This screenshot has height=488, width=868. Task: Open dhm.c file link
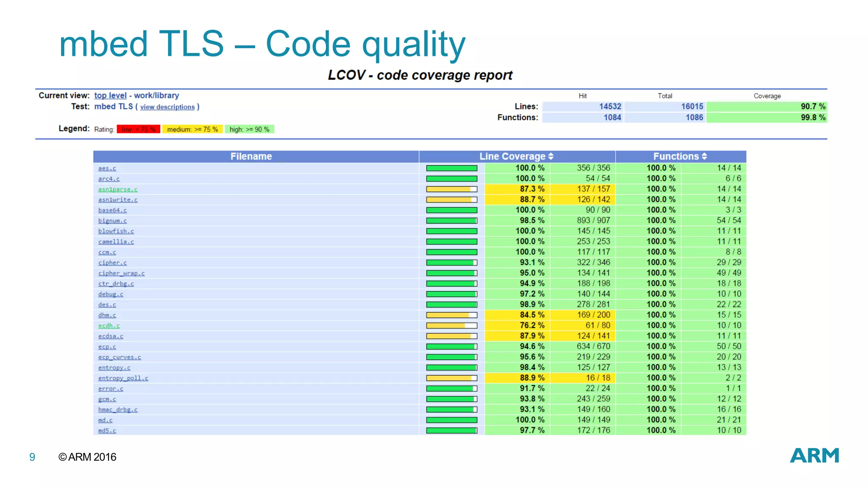[107, 315]
